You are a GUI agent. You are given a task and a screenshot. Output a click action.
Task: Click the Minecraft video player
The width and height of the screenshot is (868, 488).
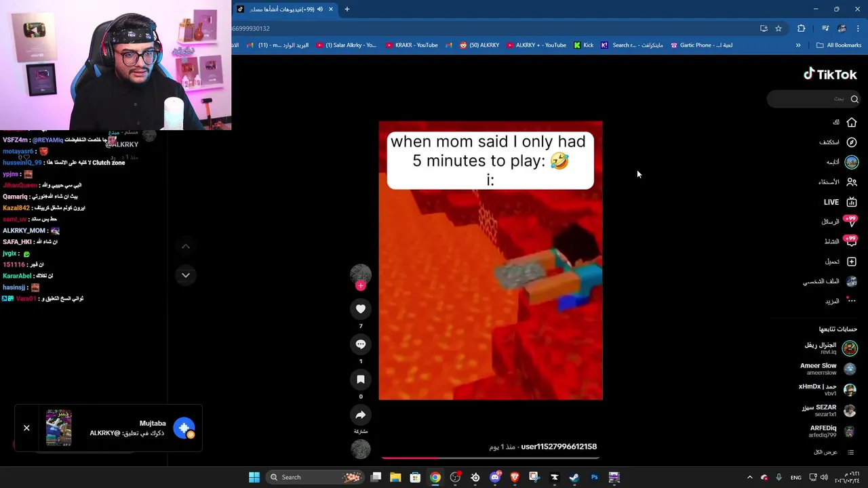pyautogui.click(x=490, y=260)
